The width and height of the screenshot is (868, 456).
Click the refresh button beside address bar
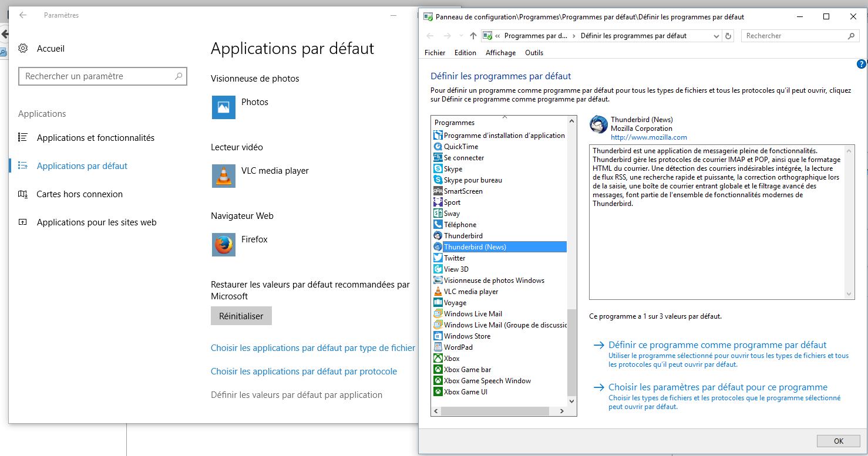728,36
